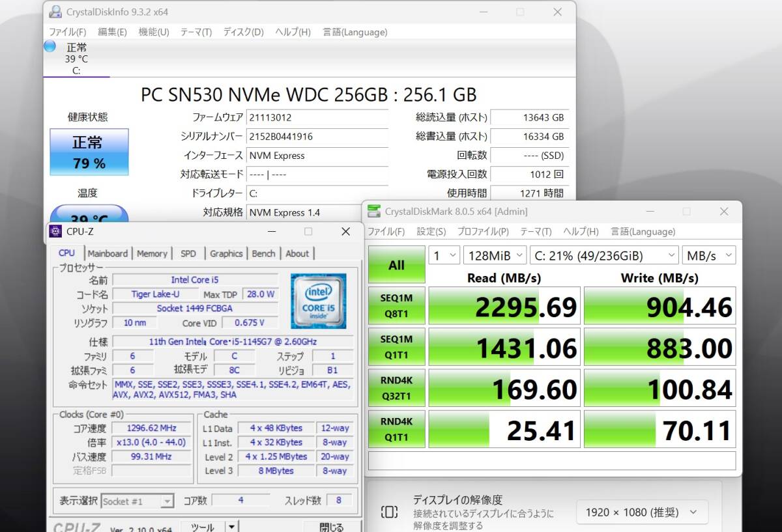Open the 128MiB test size dropdown
The width and height of the screenshot is (782, 532).
[495, 255]
